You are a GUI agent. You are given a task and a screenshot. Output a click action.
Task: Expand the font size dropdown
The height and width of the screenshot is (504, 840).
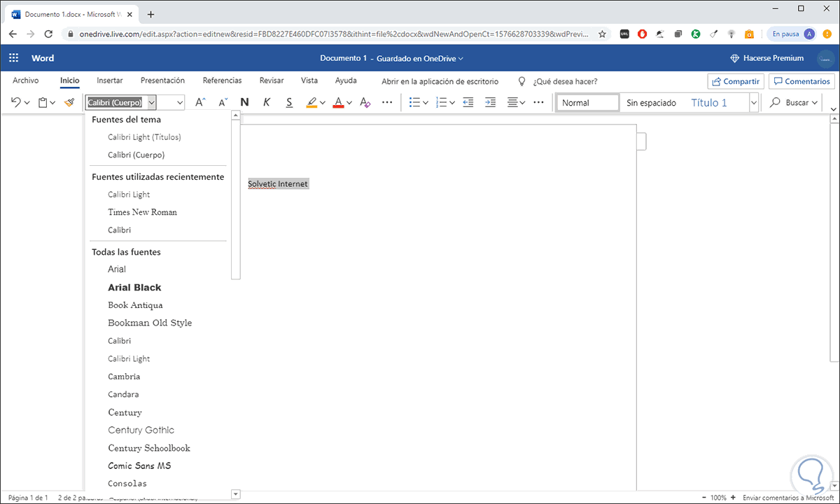pos(180,103)
